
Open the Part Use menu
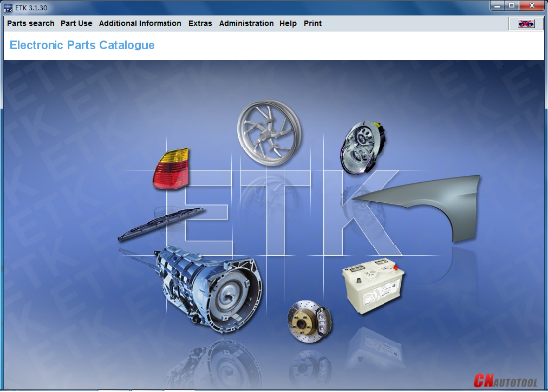click(x=76, y=24)
